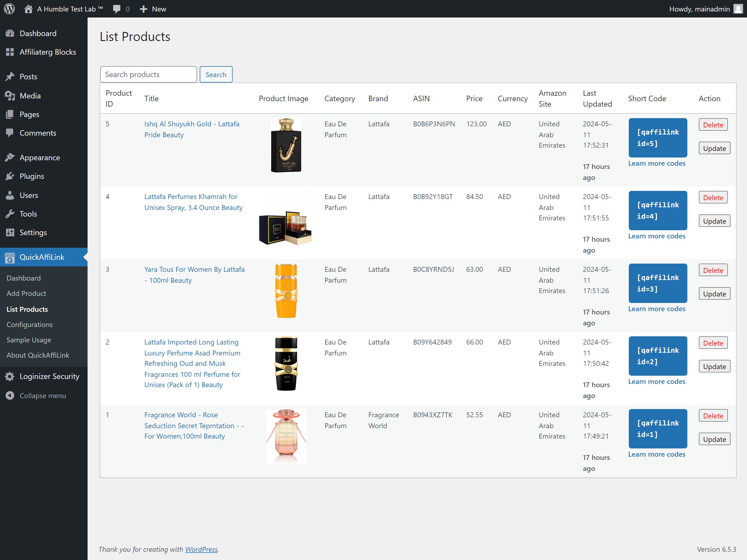
Task: Click the Loginizer Security gear icon
Action: [10, 376]
